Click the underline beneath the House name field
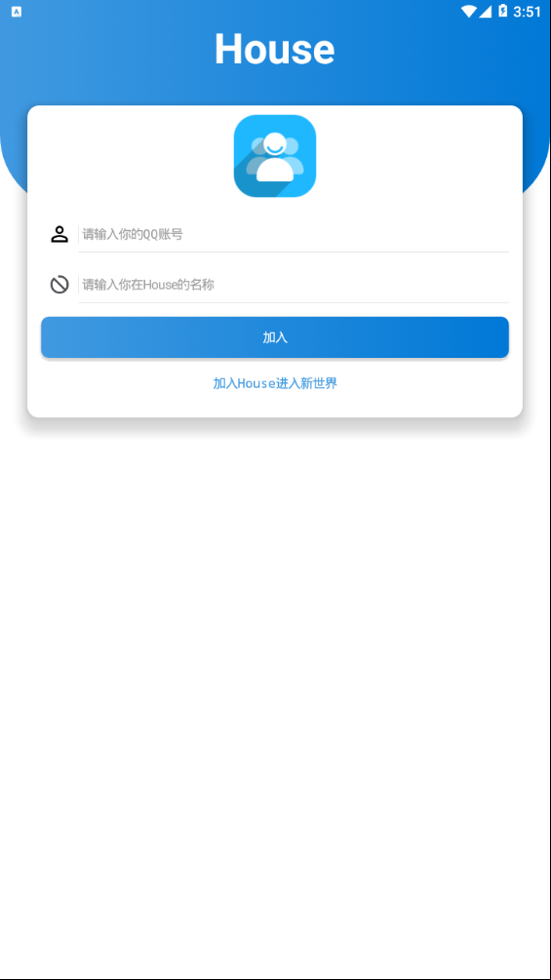Screen dimensions: 551x980 [x=294, y=302]
